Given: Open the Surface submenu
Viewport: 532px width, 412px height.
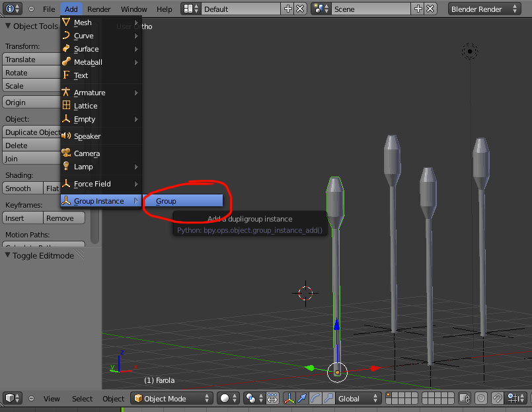Looking at the screenshot, I should coord(100,49).
